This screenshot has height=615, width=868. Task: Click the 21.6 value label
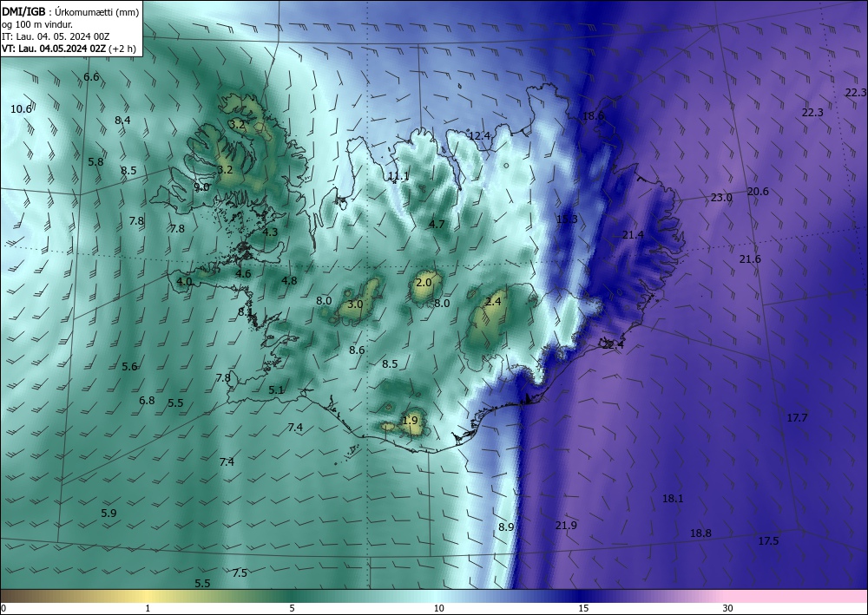[x=750, y=259]
